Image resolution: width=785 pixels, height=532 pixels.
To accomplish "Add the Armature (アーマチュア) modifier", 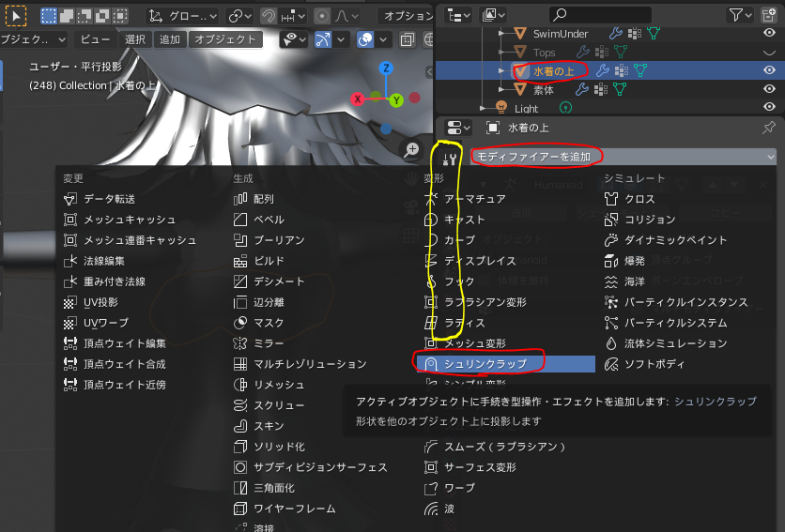I will [x=465, y=199].
